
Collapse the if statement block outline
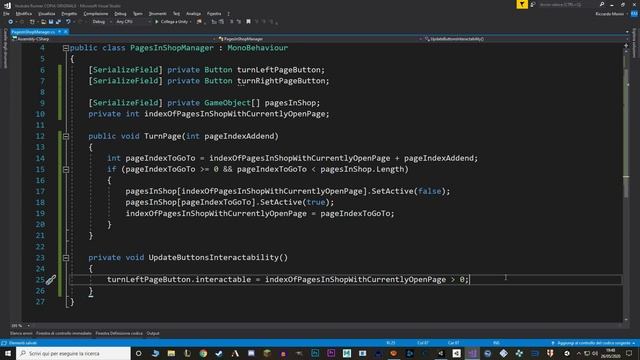coord(66,169)
